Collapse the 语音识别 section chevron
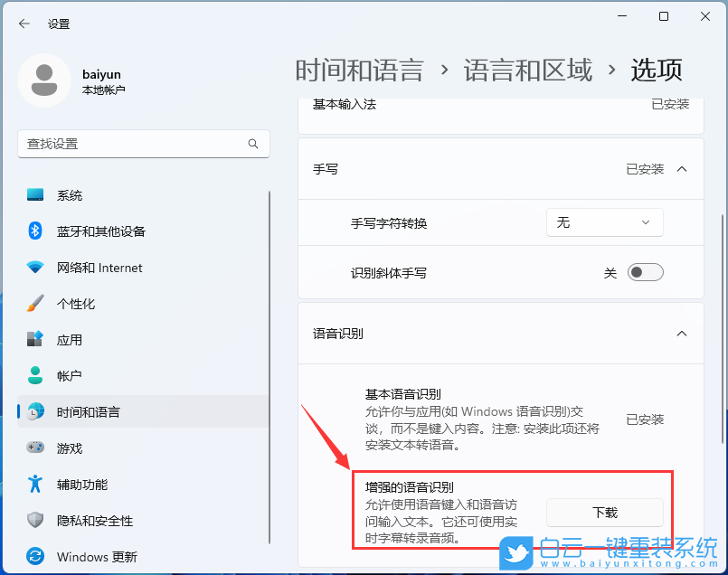The image size is (728, 575). coord(682,334)
